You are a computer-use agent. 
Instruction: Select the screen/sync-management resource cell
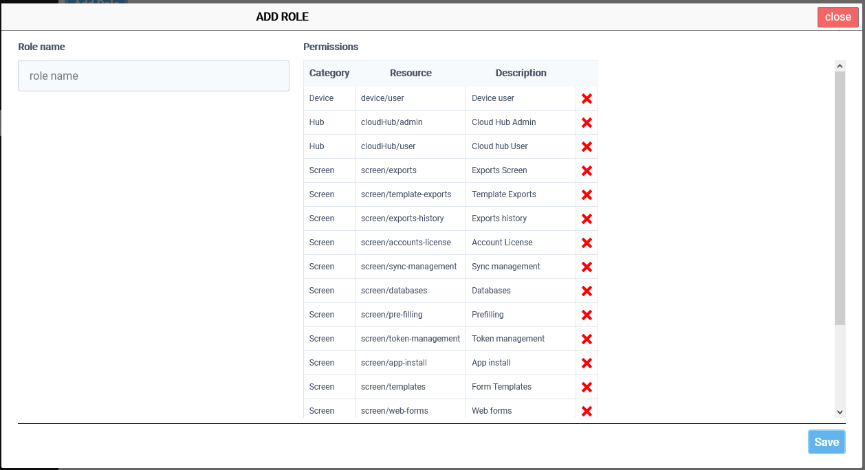coord(410,266)
